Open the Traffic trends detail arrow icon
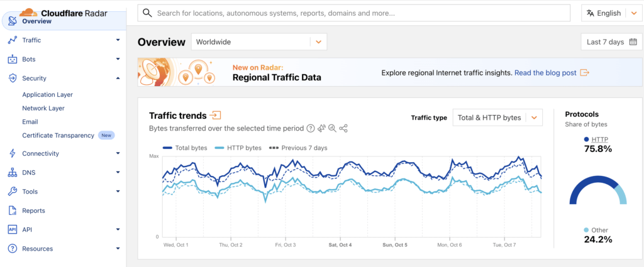 click(x=216, y=115)
